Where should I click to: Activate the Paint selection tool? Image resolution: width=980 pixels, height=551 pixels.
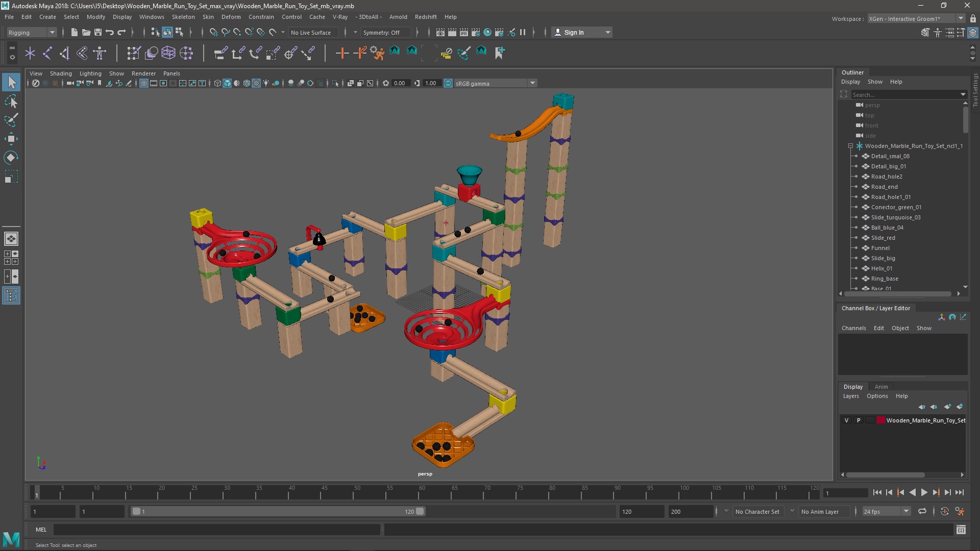tap(11, 120)
